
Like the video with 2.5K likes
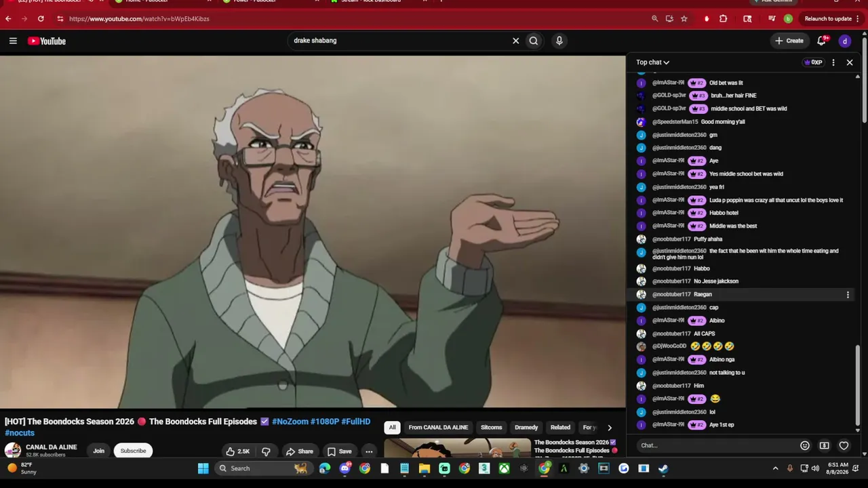[x=238, y=451]
